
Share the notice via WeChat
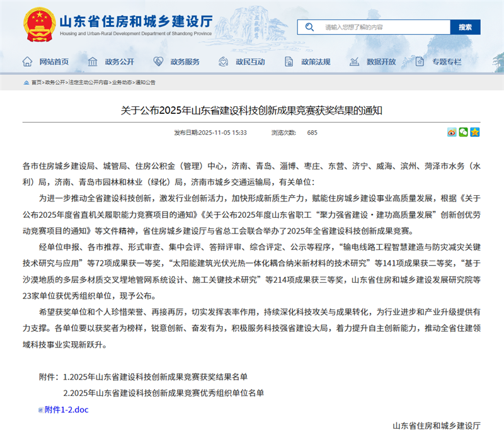(463, 132)
